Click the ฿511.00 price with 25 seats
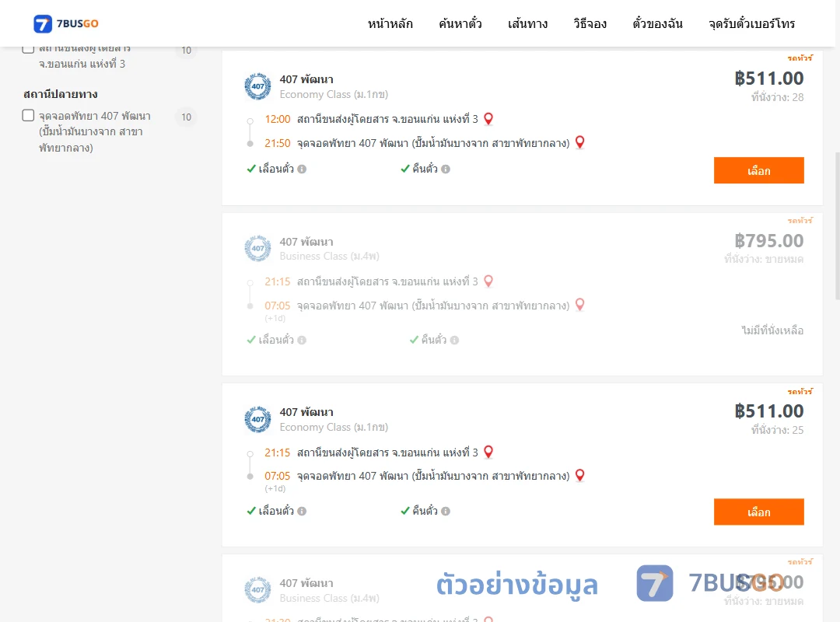 pyautogui.click(x=768, y=411)
